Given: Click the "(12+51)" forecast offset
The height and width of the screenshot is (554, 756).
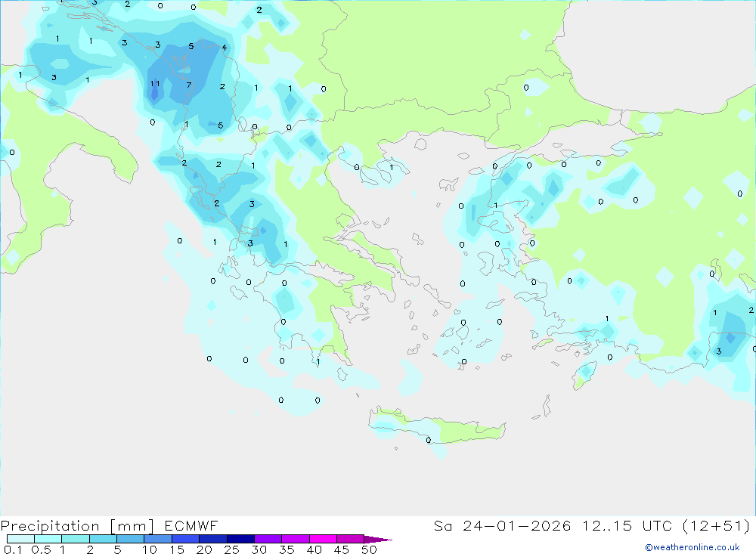Looking at the screenshot, I should pos(717,525).
